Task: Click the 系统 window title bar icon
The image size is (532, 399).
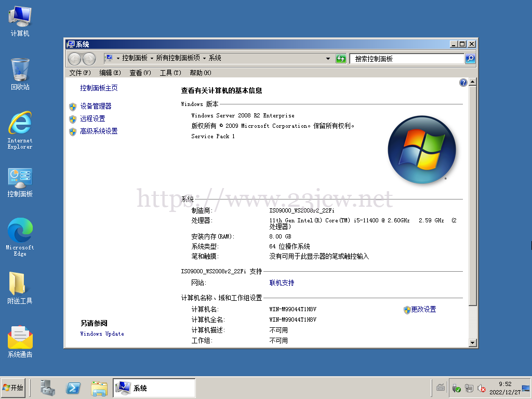Action: click(x=71, y=44)
